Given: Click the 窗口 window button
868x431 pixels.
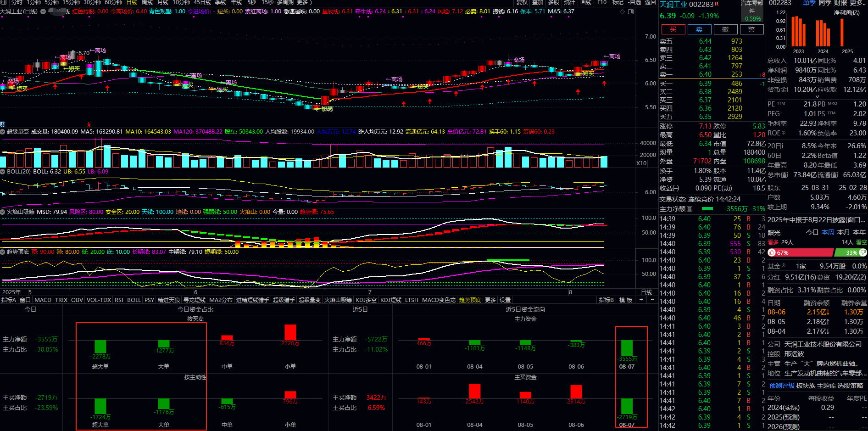Looking at the screenshot, I should pos(25,300).
